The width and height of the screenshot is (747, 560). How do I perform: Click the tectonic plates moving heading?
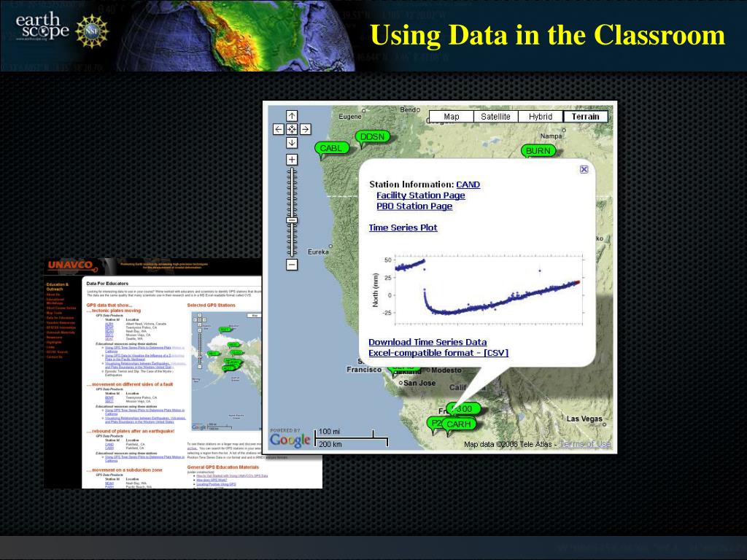(113, 311)
